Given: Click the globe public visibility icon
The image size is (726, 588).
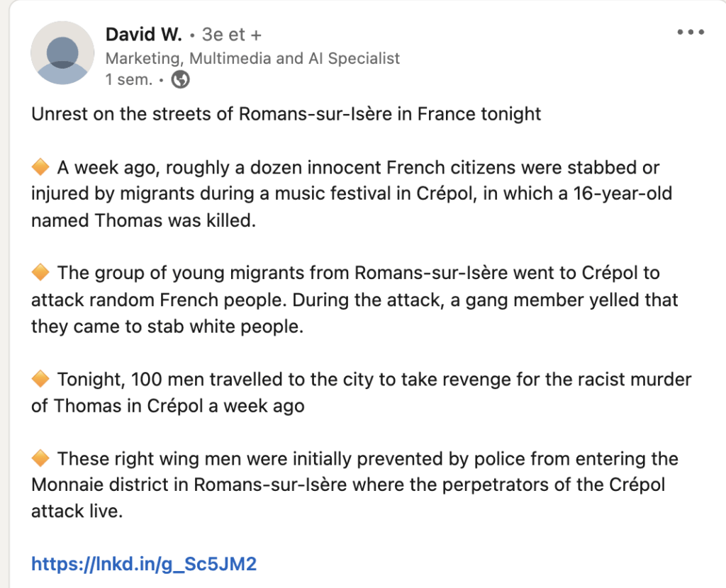Looking at the screenshot, I should click(x=181, y=80).
